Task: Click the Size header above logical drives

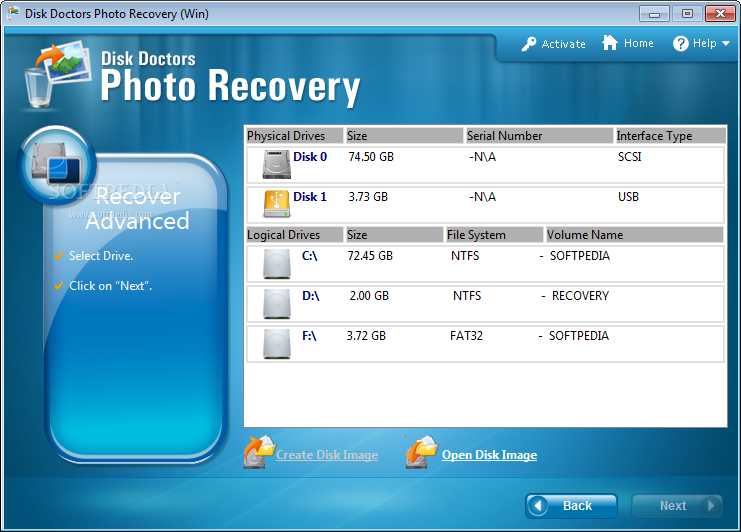Action: [x=394, y=235]
